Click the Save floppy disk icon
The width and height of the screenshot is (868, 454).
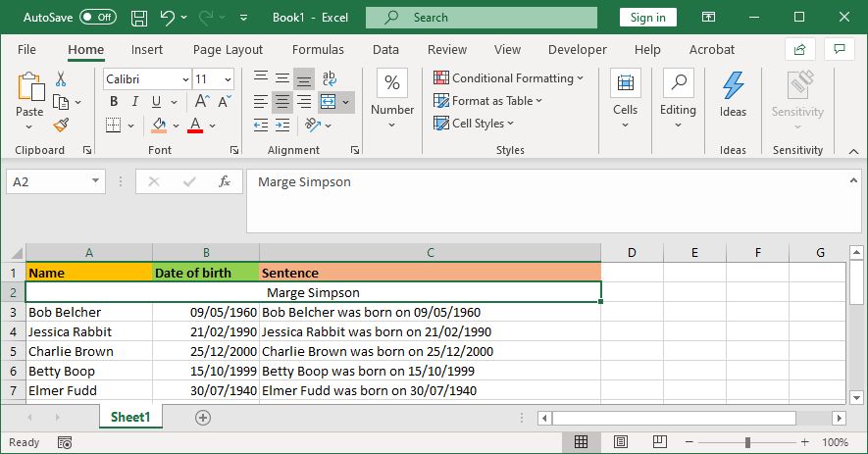[x=139, y=18]
